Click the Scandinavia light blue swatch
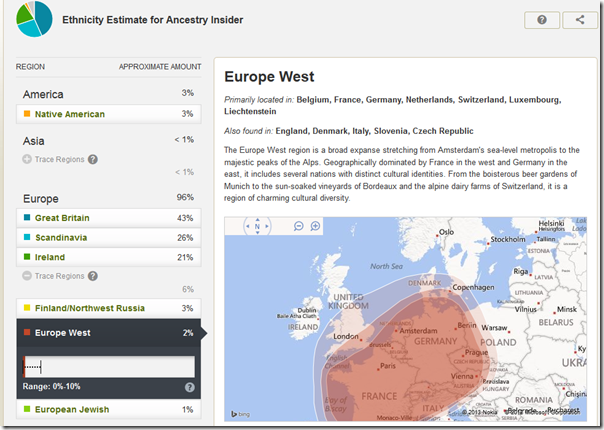Screen dimensions: 604x430 coord(27,237)
